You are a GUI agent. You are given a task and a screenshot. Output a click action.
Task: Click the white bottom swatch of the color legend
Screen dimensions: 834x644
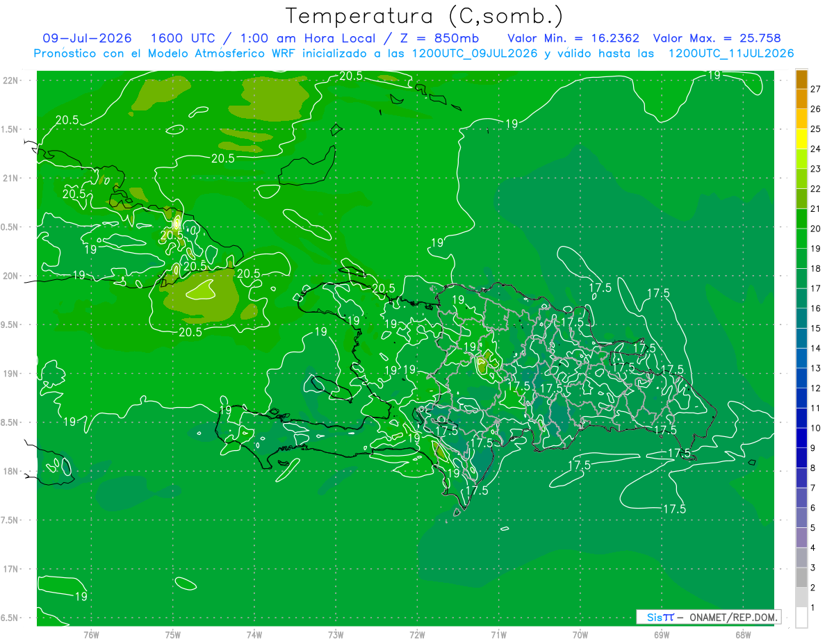click(801, 618)
